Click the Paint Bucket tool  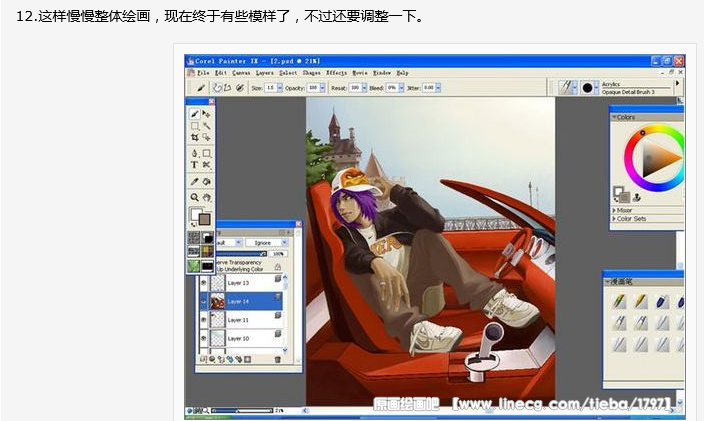tap(207, 181)
